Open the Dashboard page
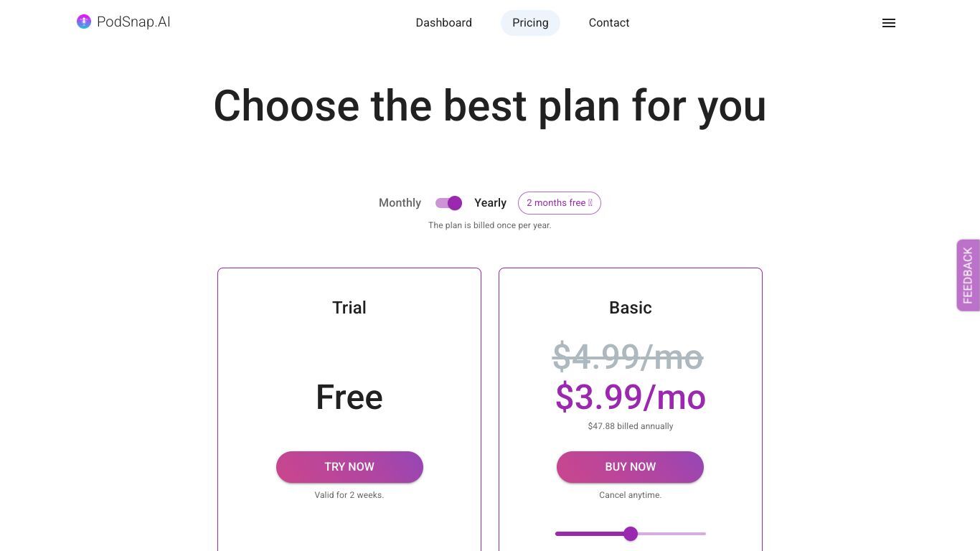The height and width of the screenshot is (551, 980). coord(443,23)
